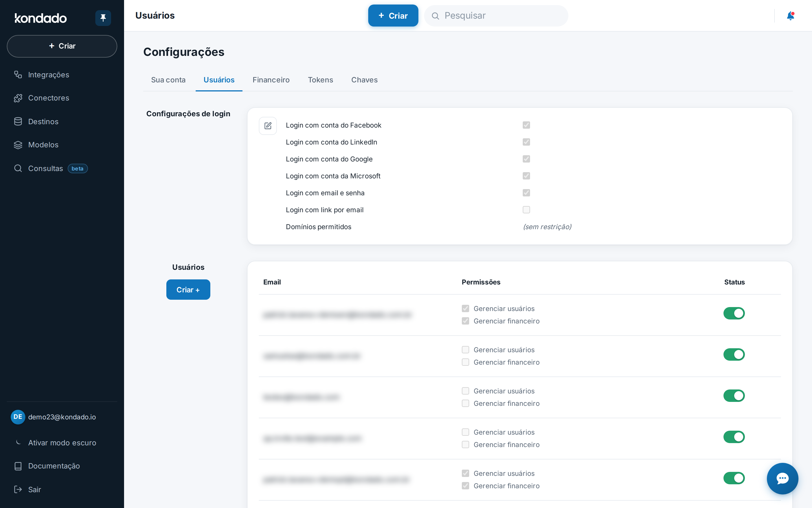Screen dimensions: 812x508
Task: Click the Sair logout icon
Action: 18,490
